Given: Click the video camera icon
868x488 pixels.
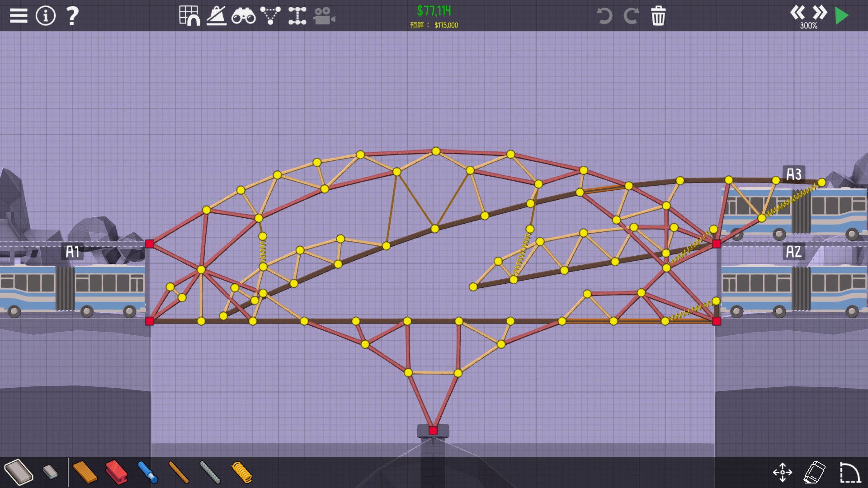Looking at the screenshot, I should click(x=324, y=16).
